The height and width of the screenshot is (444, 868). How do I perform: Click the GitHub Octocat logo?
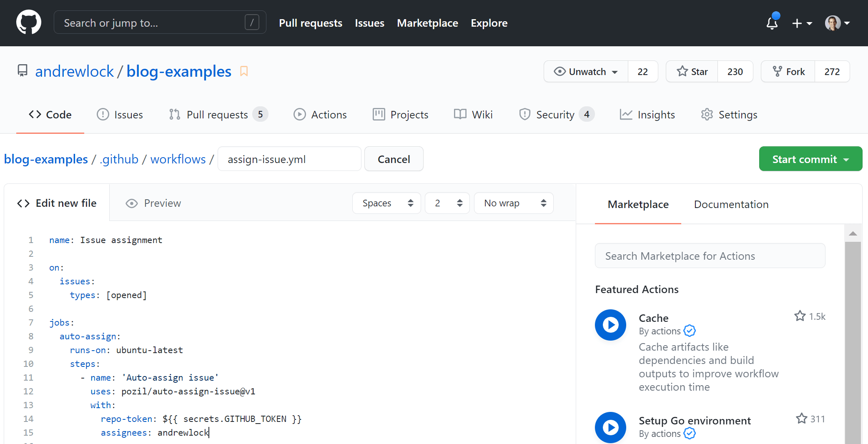click(29, 23)
